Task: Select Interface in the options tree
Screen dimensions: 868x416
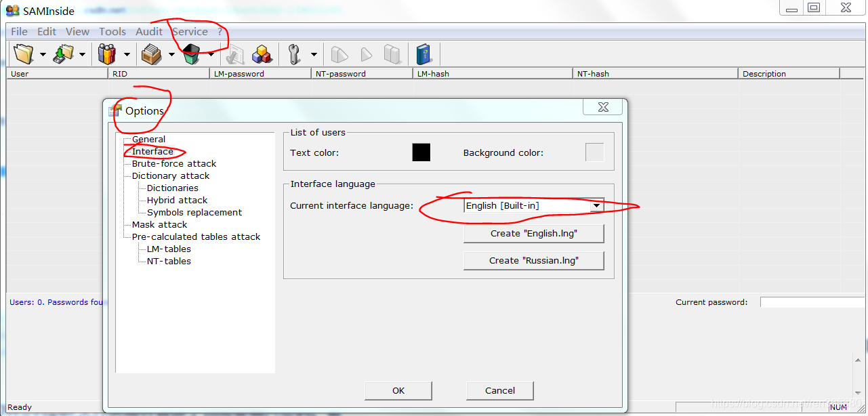Action: pos(152,151)
